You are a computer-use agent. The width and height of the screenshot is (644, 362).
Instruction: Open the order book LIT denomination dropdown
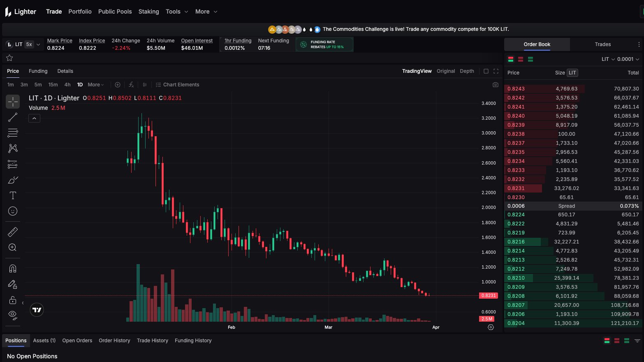[608, 59]
